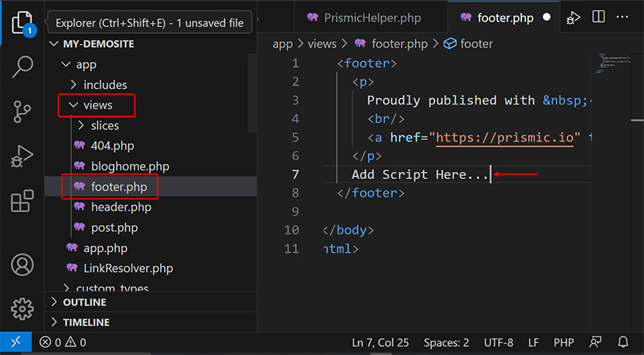Click unsaved dot on footer.php tab
Image resolution: width=644 pixels, height=355 pixels.
coord(547,17)
